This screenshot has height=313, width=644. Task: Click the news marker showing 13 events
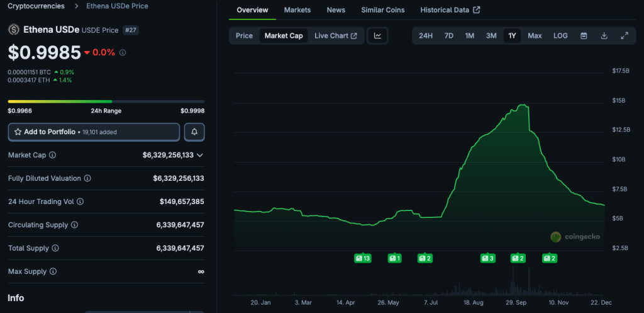tap(362, 258)
